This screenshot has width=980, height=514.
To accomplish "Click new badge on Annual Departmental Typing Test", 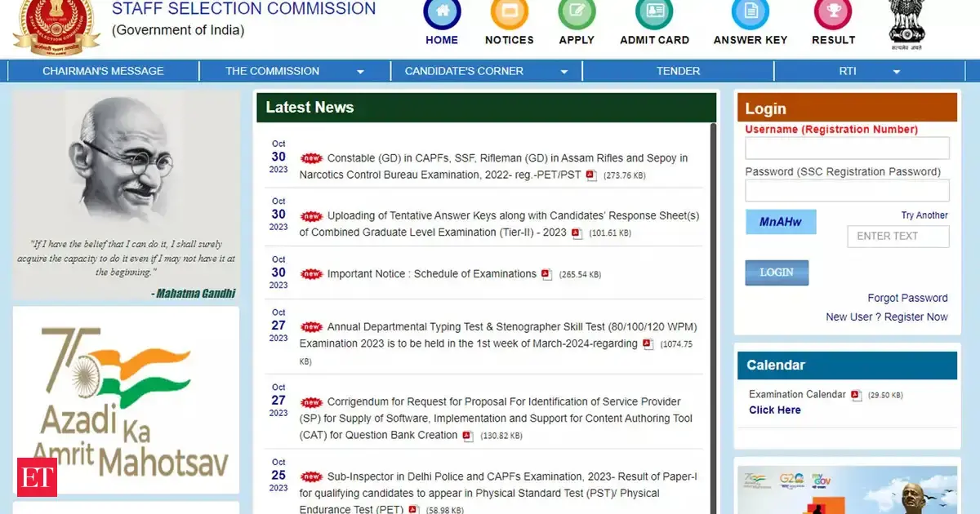I will coord(311,327).
